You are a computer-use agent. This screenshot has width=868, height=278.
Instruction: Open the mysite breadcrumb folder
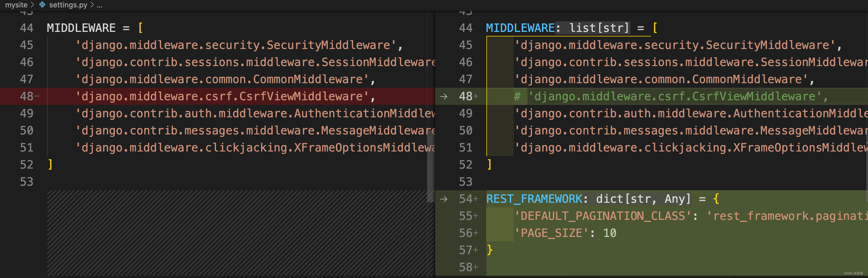tap(16, 5)
